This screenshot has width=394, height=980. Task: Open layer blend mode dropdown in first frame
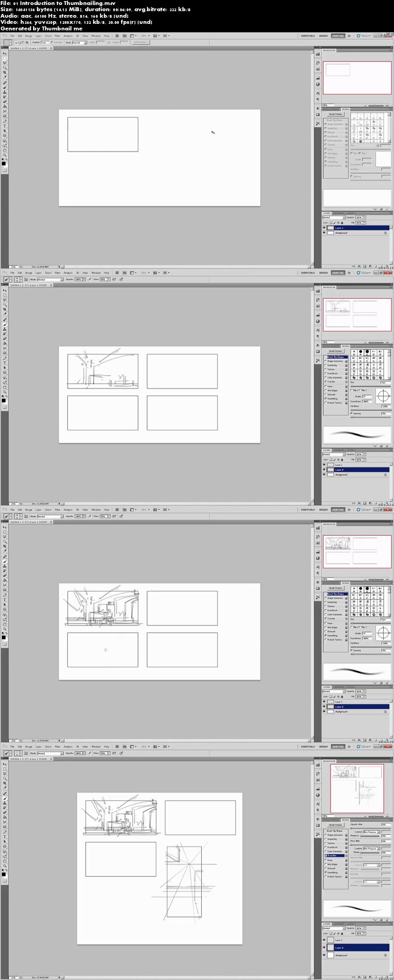334,218
